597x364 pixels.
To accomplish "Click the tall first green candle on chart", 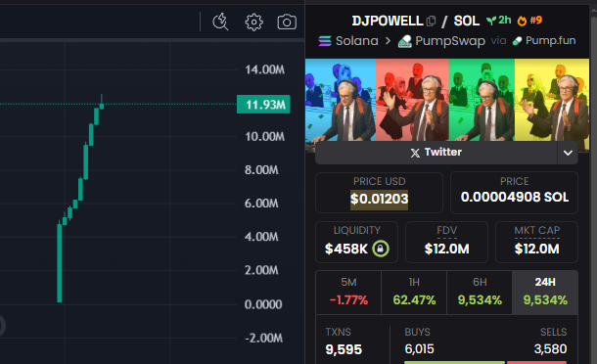I will (60, 262).
